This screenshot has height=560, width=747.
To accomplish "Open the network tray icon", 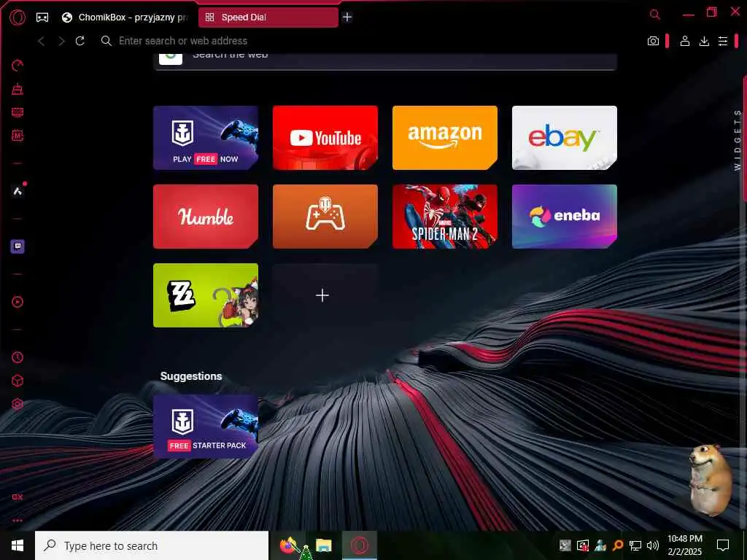I will coord(635,545).
